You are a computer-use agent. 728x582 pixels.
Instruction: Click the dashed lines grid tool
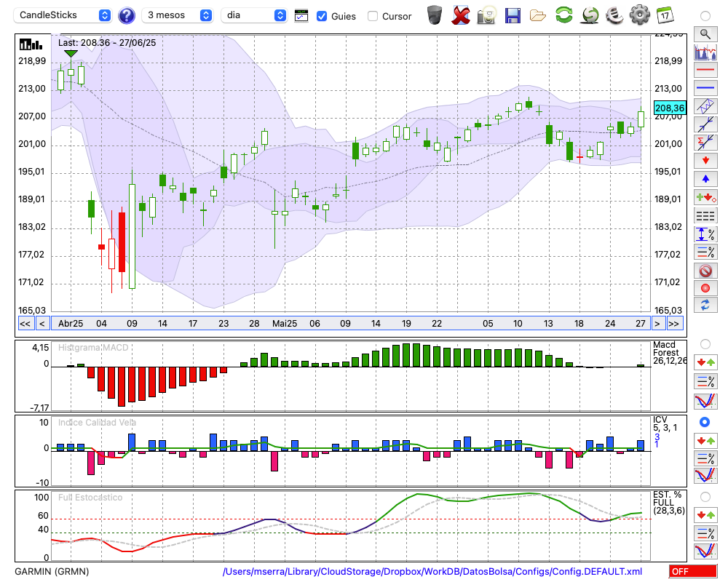pos(705,215)
